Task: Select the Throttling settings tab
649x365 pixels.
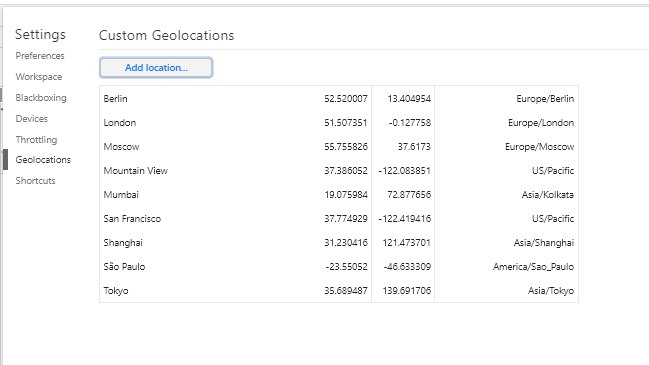Action: (x=36, y=139)
